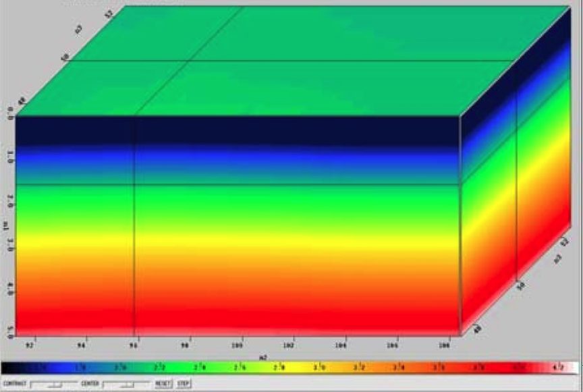This screenshot has width=583, height=392.
Task: Click the 100 tick on the bottom axis
Action: pos(238,345)
